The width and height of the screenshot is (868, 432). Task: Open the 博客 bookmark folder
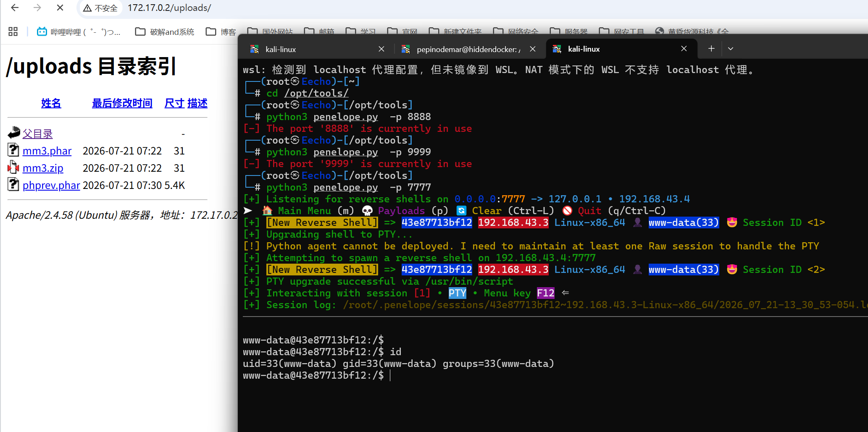pos(221,32)
